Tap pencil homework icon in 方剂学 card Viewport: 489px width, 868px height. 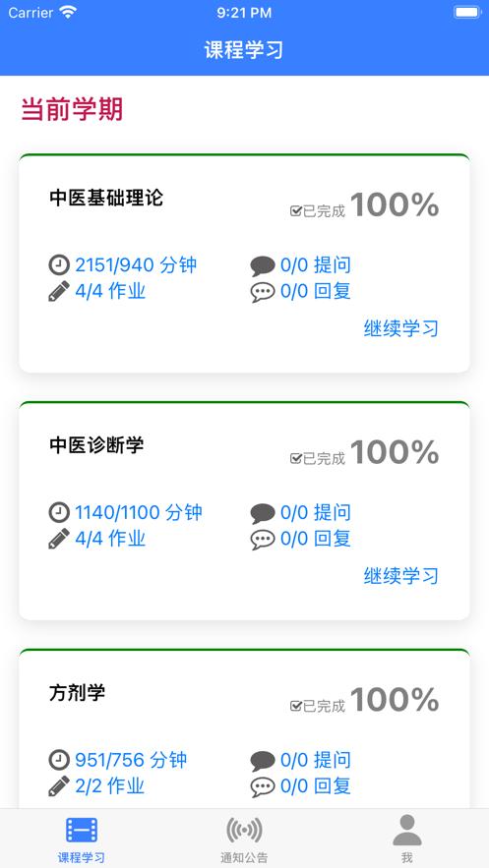point(59,786)
